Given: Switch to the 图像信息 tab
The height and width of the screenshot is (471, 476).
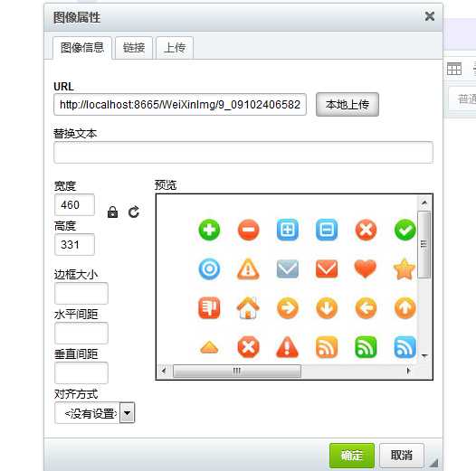Looking at the screenshot, I should pos(82,48).
